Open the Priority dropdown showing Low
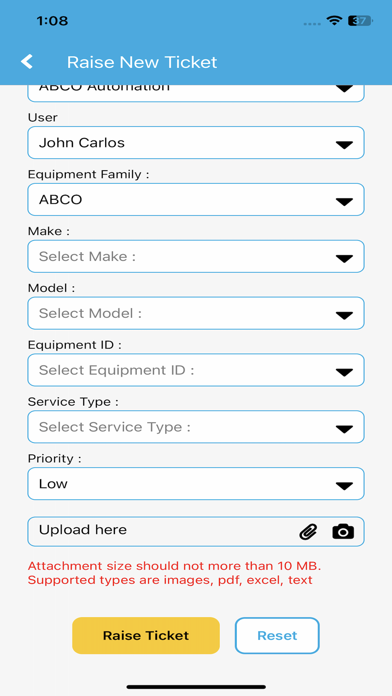392x696 pixels. [196, 483]
